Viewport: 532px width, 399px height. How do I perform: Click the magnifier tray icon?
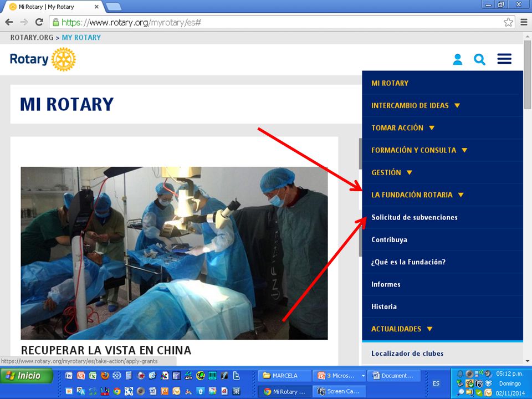[461, 392]
